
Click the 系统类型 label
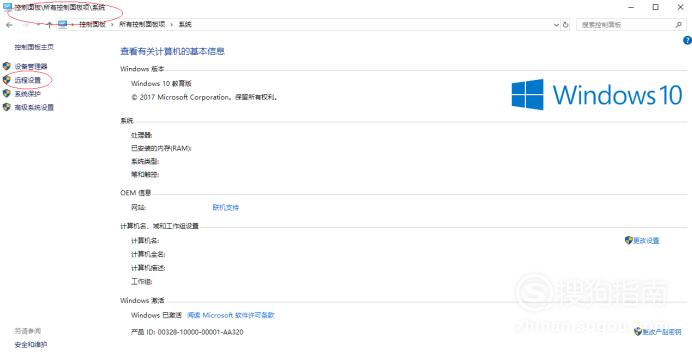point(145,161)
